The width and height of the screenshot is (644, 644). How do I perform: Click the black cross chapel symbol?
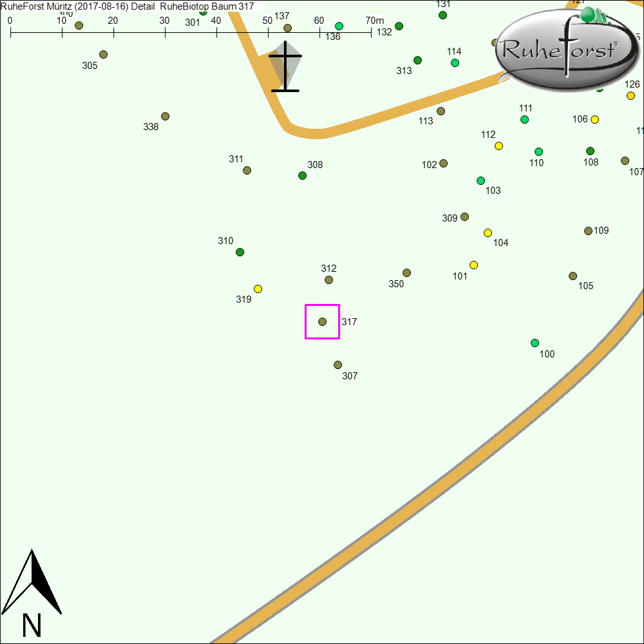click(x=285, y=67)
